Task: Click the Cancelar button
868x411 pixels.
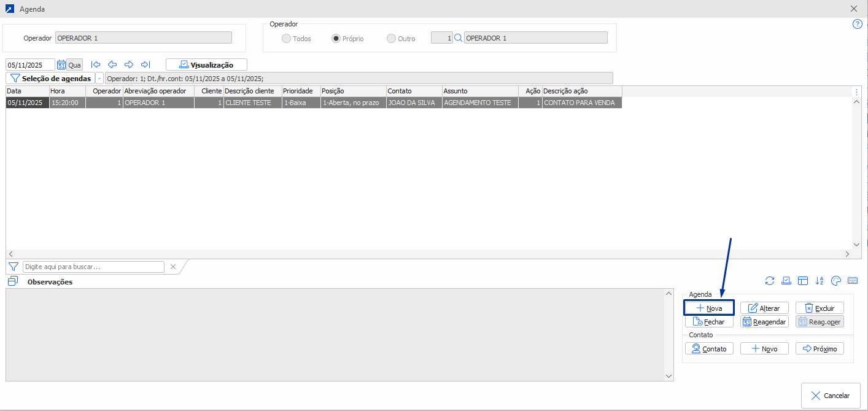Action: pyautogui.click(x=831, y=396)
